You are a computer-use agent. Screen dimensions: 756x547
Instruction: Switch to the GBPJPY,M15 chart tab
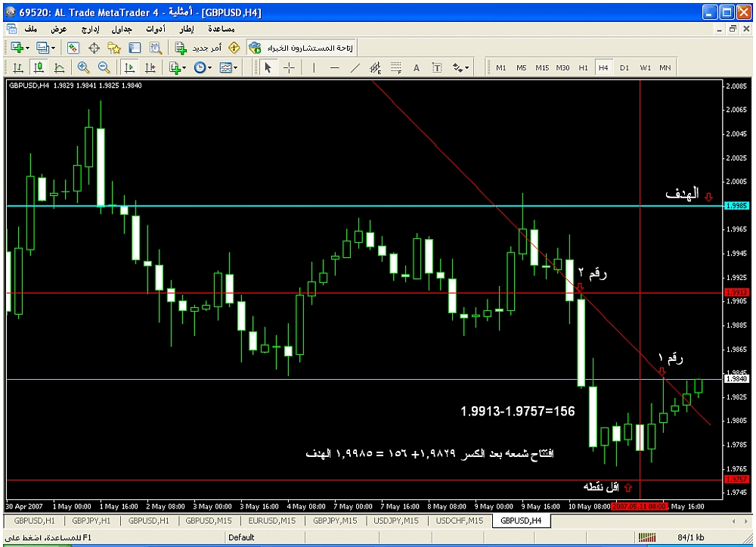tap(335, 521)
